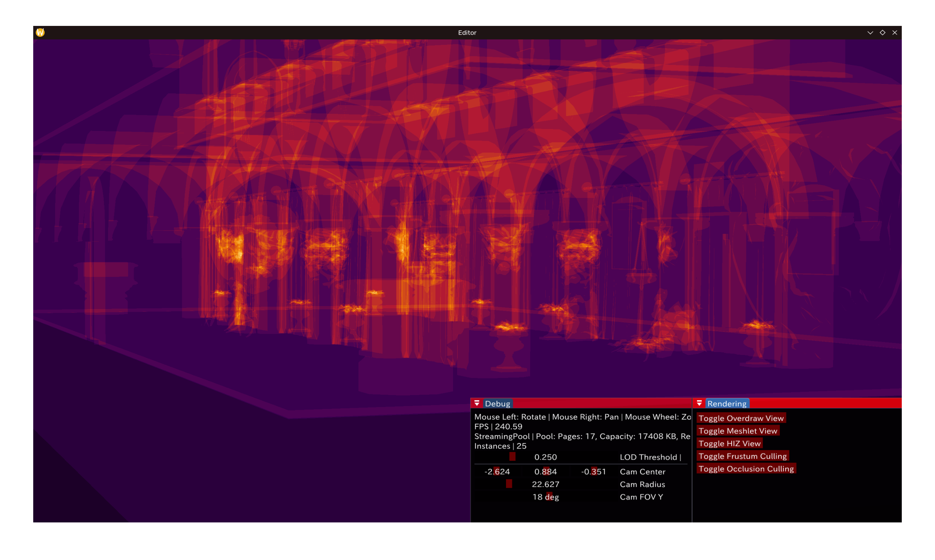Viewport: 935px width, 560px height.
Task: Click Cam Center Z value -0.351
Action: pos(593,472)
